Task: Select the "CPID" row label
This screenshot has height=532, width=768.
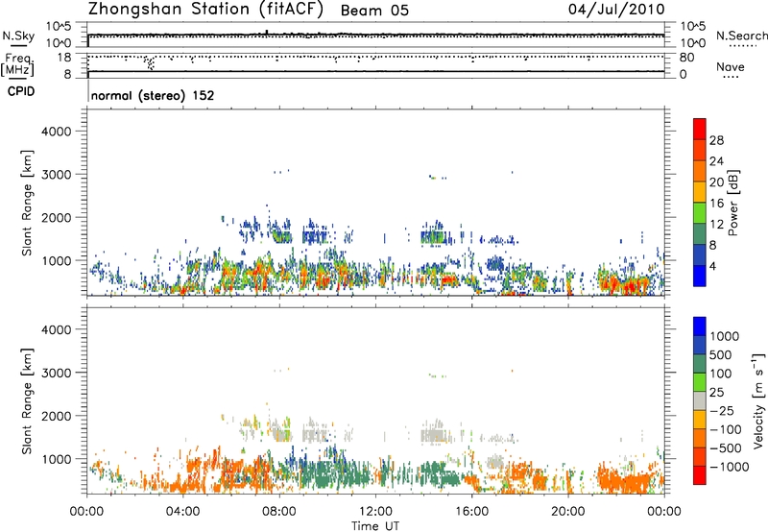Action: click(21, 91)
